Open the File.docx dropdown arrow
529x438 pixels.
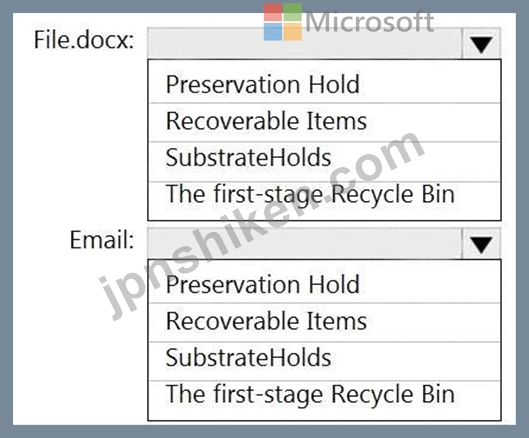point(481,44)
